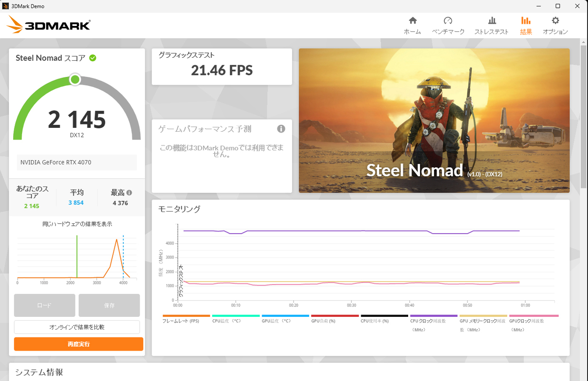Click the 3 854 average score link
Screen dimensions: 588x381
tap(76, 203)
